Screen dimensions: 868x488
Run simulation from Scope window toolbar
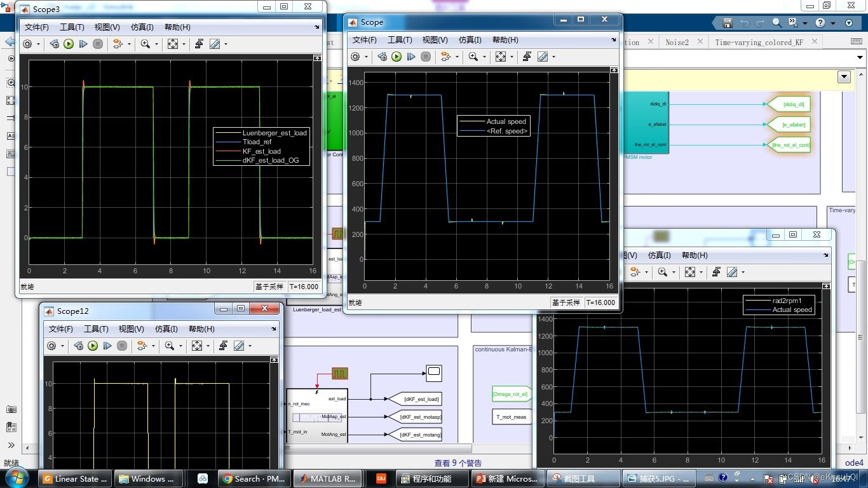coord(397,57)
